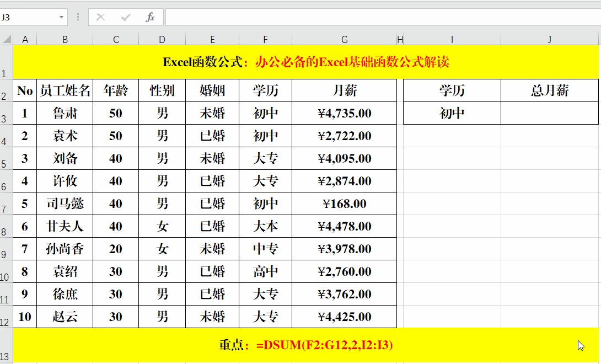Viewport: 601px width, 364px height.
Task: Click the name cell '司马懿'
Action: [65, 204]
